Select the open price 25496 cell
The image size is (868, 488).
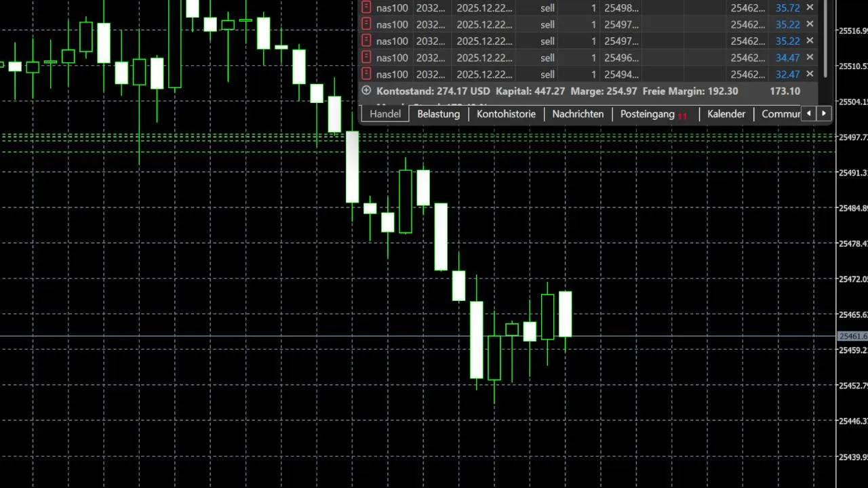pyautogui.click(x=621, y=58)
